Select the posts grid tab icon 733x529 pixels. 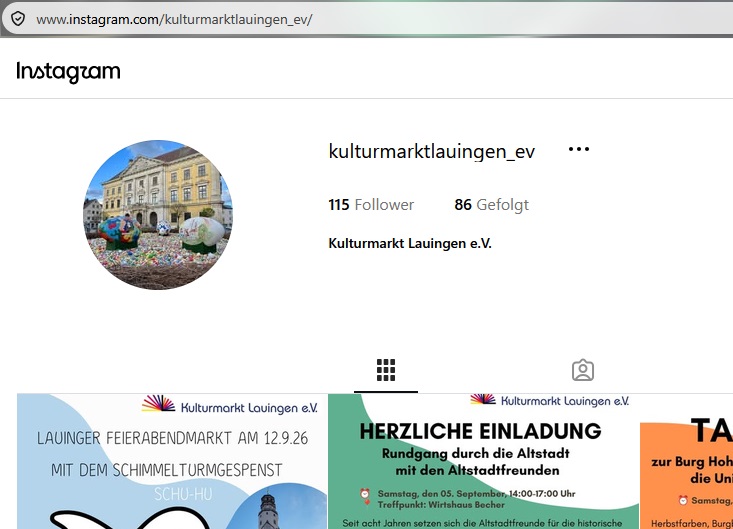(x=386, y=370)
